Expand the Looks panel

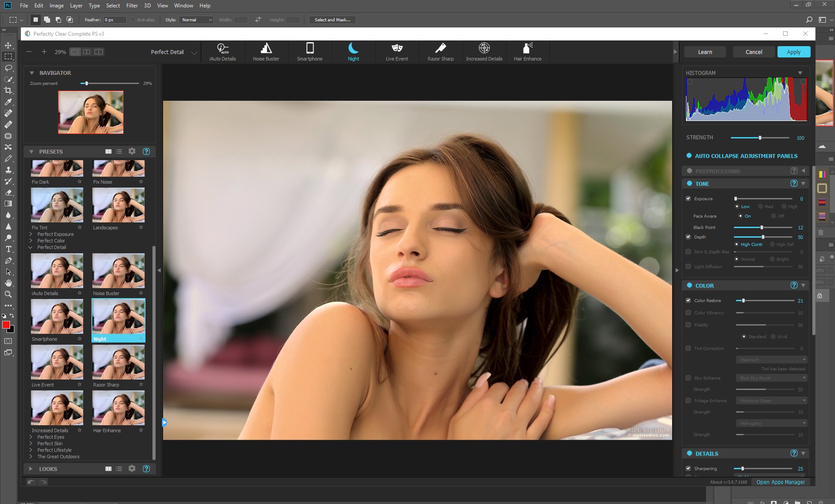pos(30,469)
